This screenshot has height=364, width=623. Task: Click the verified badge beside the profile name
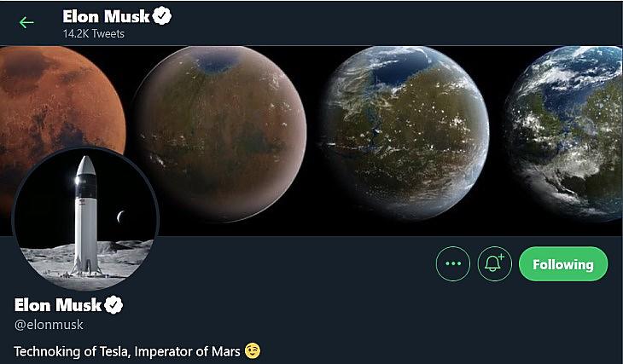click(x=114, y=305)
